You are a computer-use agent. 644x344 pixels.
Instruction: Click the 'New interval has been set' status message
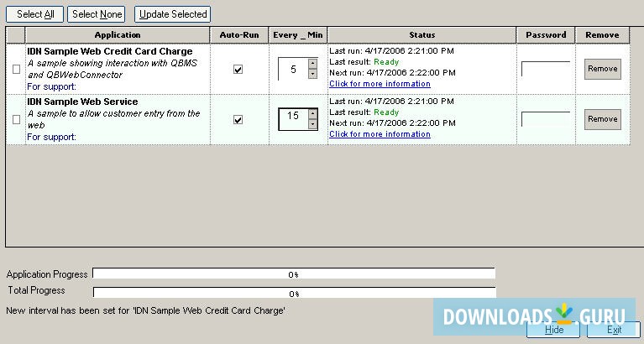(x=146, y=310)
